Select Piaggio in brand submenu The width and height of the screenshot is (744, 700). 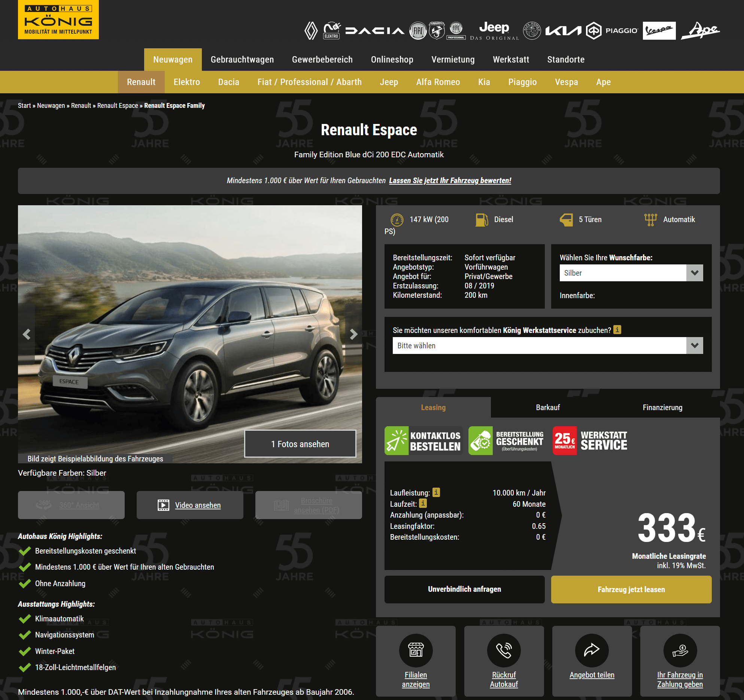(x=523, y=82)
